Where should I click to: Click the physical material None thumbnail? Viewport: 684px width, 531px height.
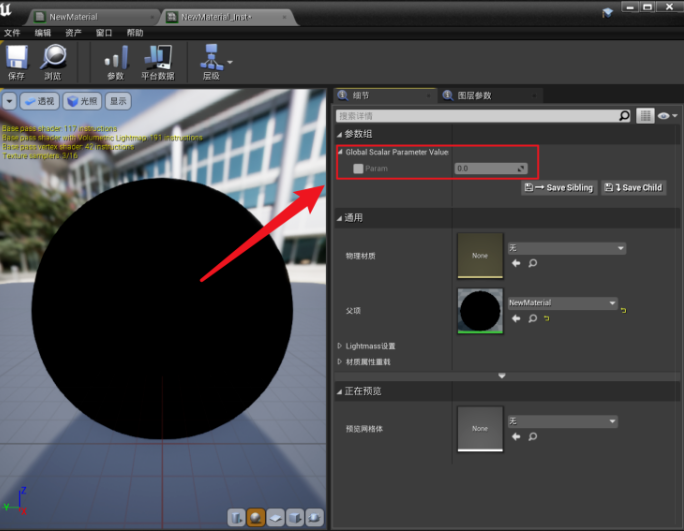[x=480, y=255]
